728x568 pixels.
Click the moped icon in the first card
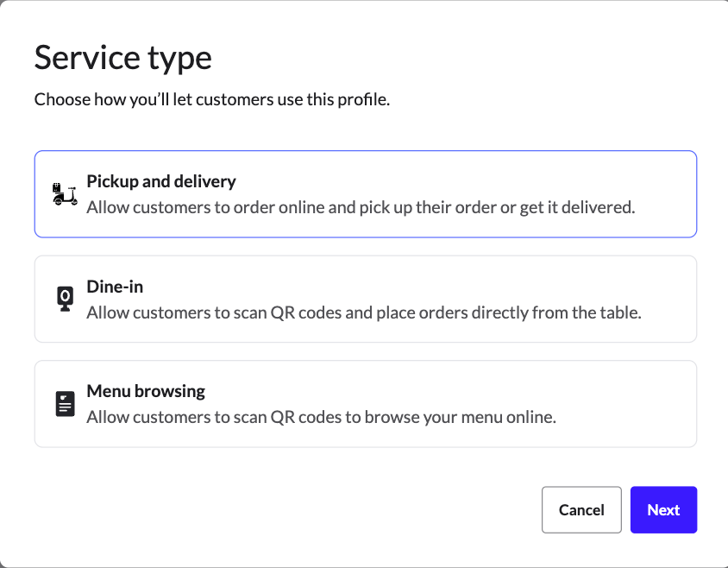click(x=63, y=193)
